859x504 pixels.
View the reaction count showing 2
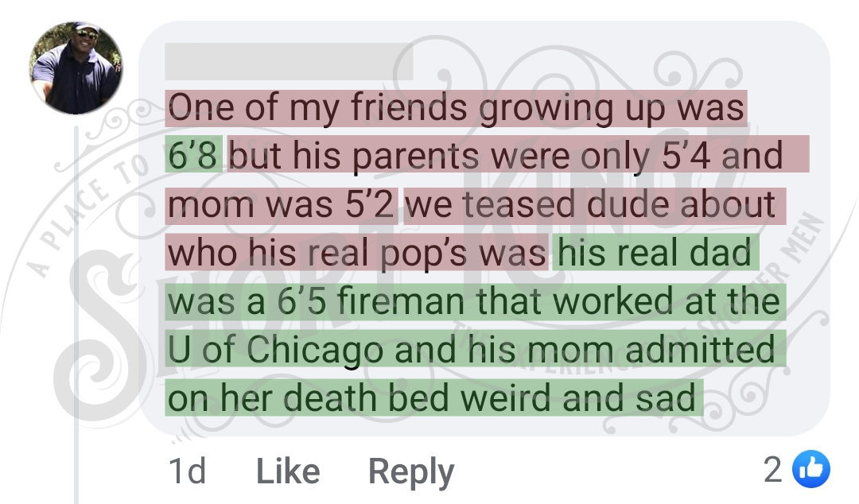(x=772, y=470)
